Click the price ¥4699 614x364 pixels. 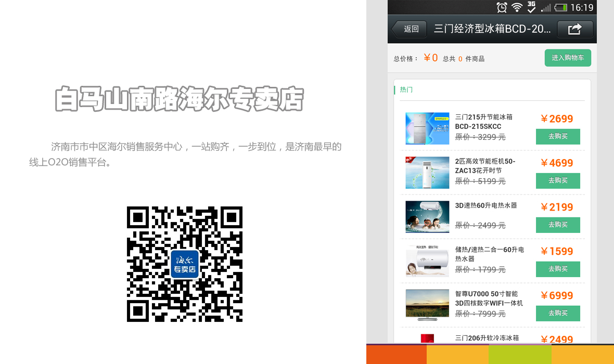[557, 163]
